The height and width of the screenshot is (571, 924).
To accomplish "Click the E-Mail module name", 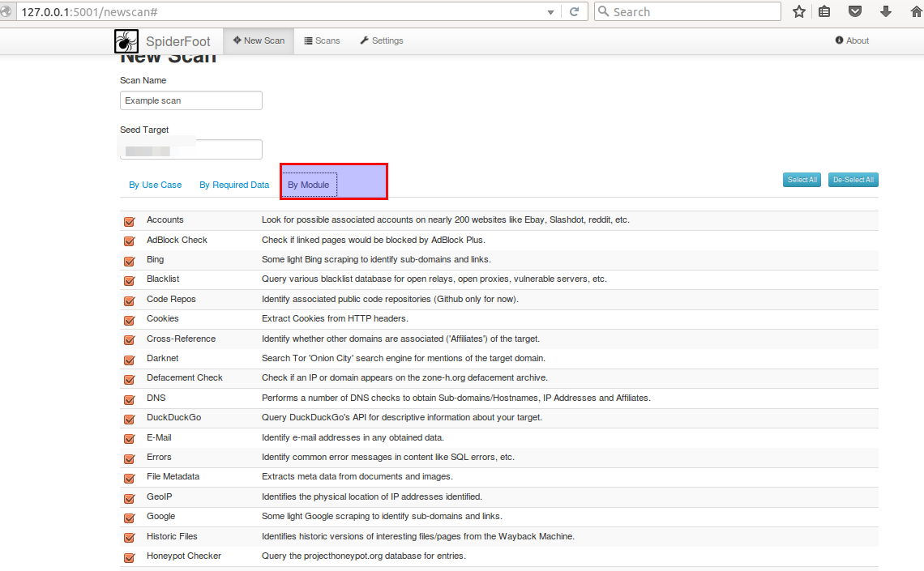I will tap(159, 437).
